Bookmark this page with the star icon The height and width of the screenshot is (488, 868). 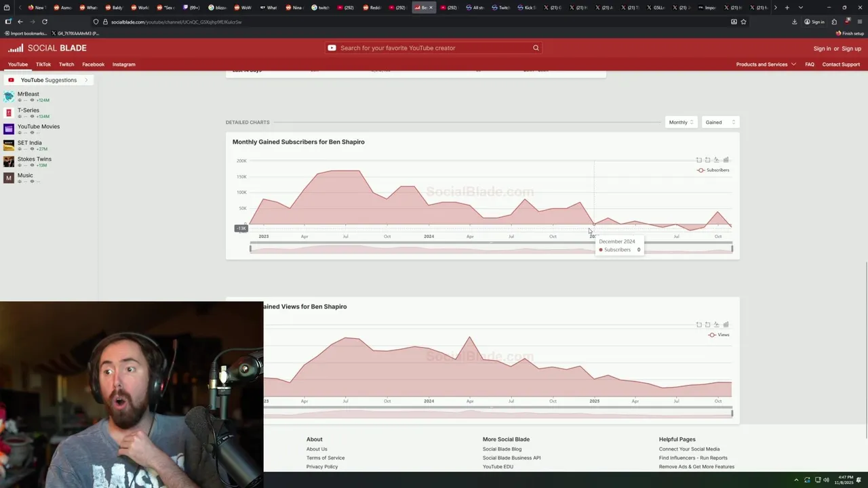pos(744,22)
